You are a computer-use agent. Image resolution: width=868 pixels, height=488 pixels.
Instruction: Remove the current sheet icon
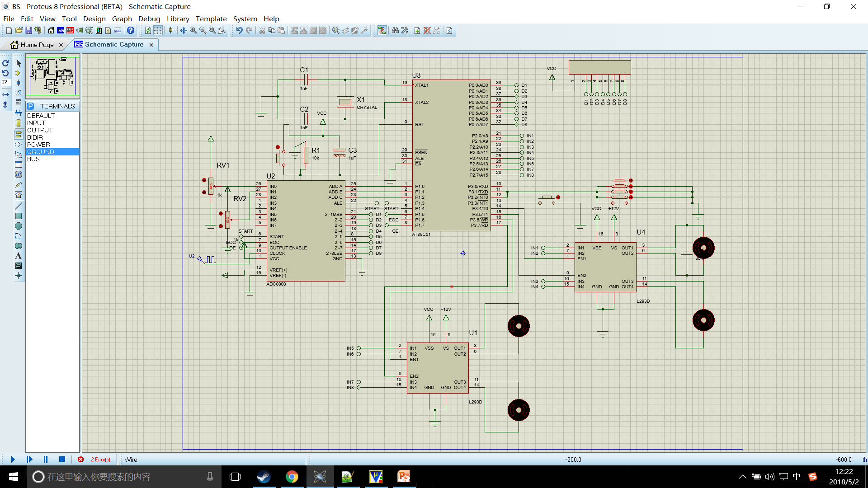(x=427, y=30)
